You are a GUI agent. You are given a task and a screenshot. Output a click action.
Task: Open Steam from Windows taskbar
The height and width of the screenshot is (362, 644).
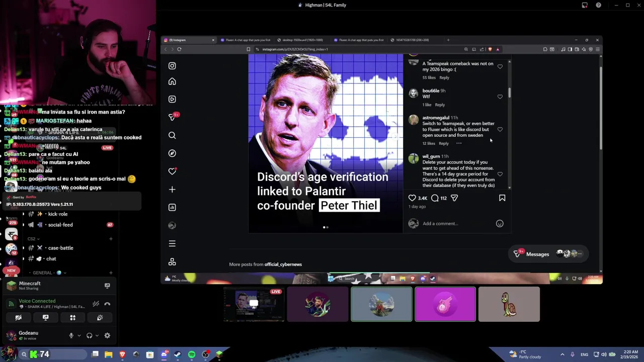click(x=178, y=355)
